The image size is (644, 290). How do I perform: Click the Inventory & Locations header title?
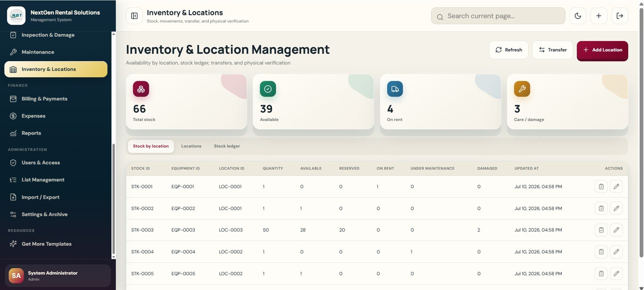click(185, 13)
